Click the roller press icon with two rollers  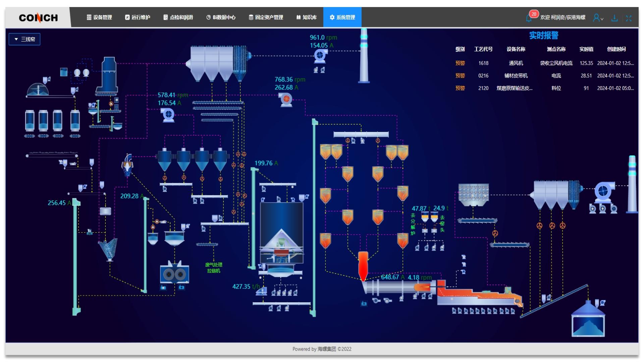[174, 274]
